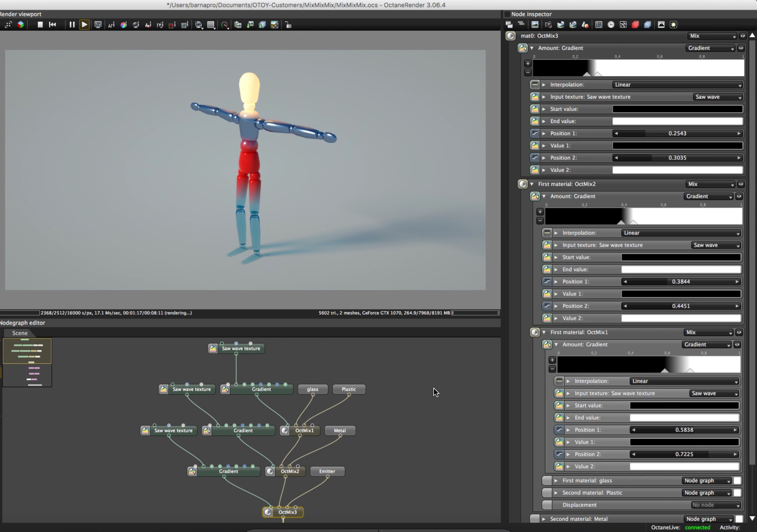
Task: Toggle eye icon for First material OctMix2
Action: click(x=741, y=184)
